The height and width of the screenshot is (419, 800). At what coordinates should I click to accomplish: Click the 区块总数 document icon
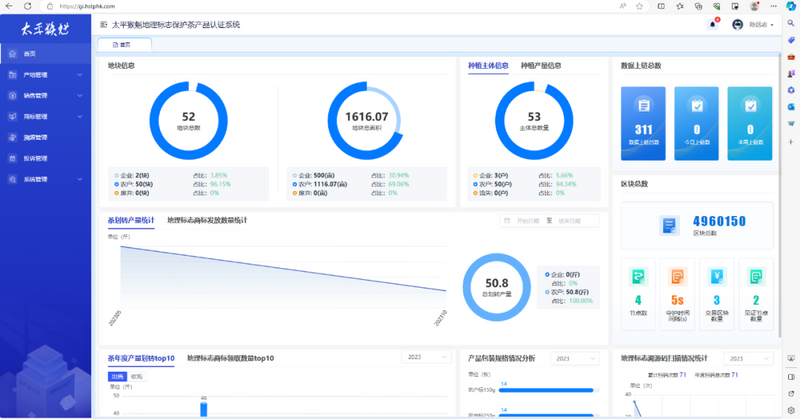pos(669,226)
